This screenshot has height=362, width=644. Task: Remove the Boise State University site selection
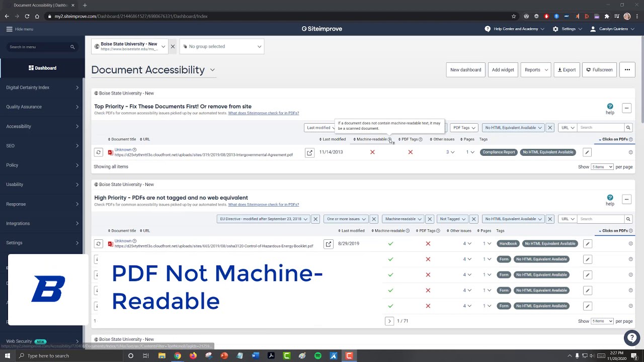pos(173,46)
